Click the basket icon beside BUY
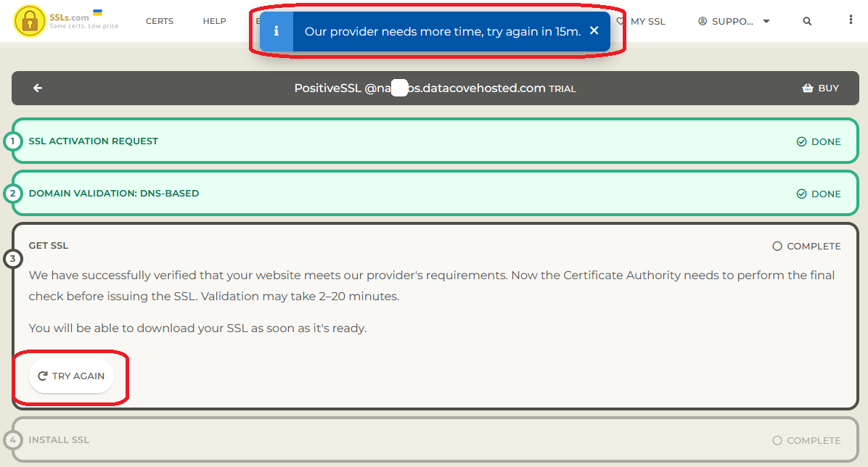The image size is (868, 467). (x=807, y=88)
